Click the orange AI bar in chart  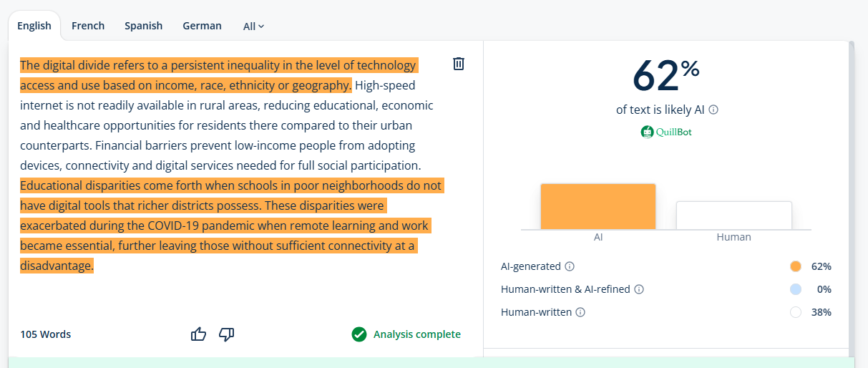(x=598, y=207)
